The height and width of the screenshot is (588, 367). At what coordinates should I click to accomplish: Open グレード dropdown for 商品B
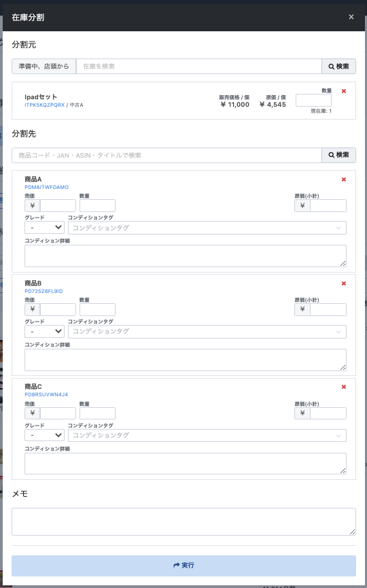pos(45,331)
